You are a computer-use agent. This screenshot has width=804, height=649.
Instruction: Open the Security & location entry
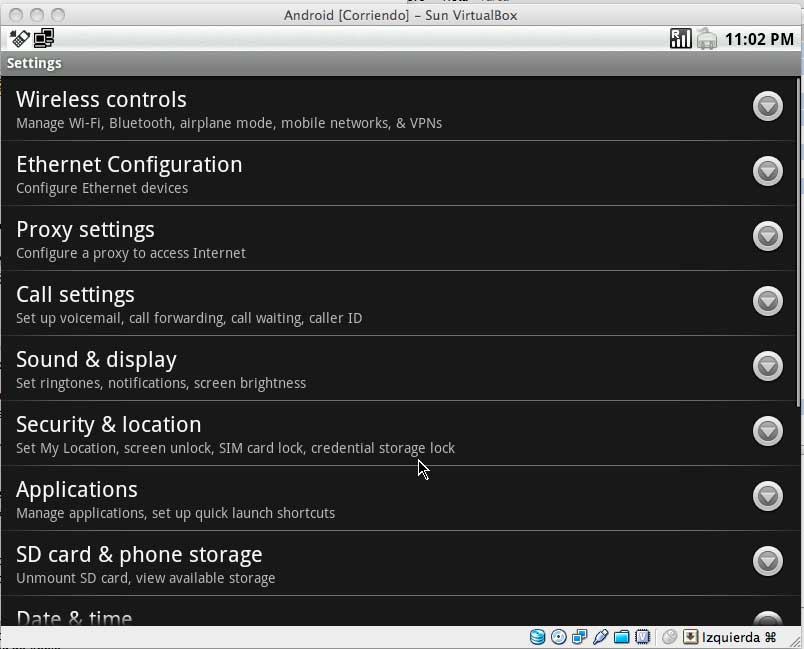pos(398,434)
